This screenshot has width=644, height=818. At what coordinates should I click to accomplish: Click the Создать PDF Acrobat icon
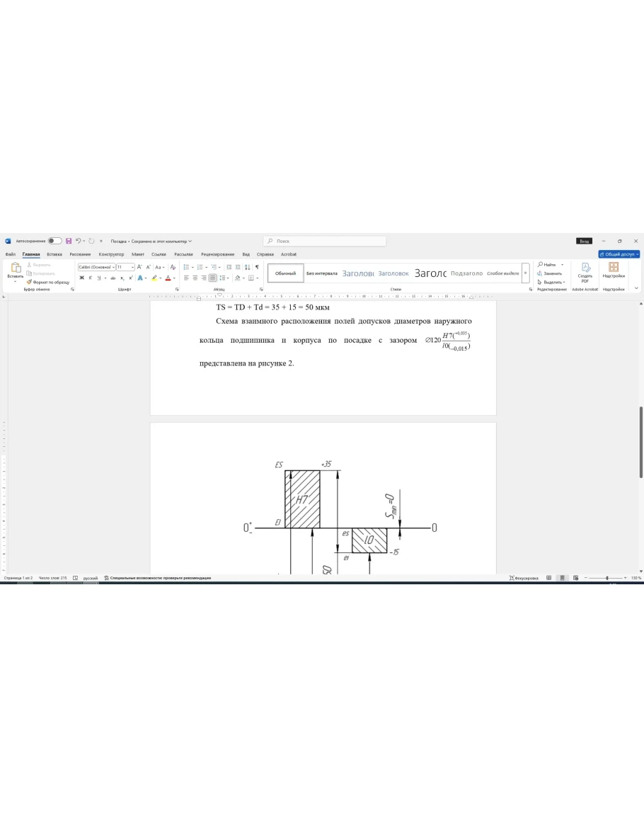point(585,272)
